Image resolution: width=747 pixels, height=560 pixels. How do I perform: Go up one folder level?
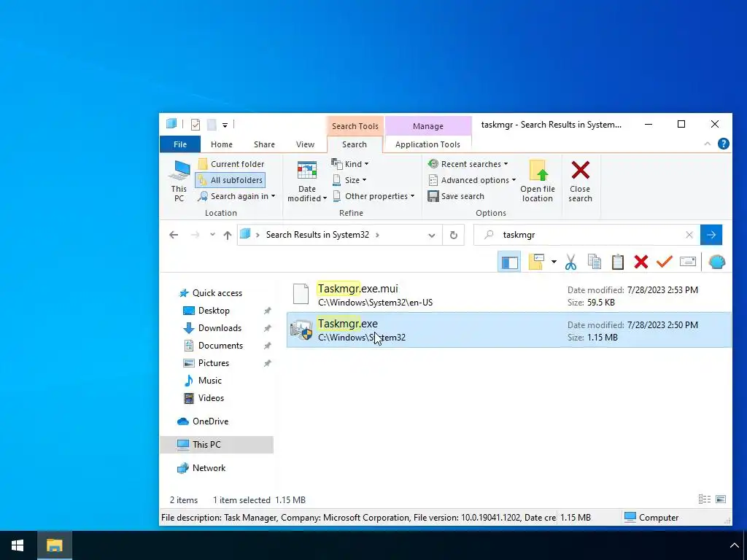[x=228, y=235]
